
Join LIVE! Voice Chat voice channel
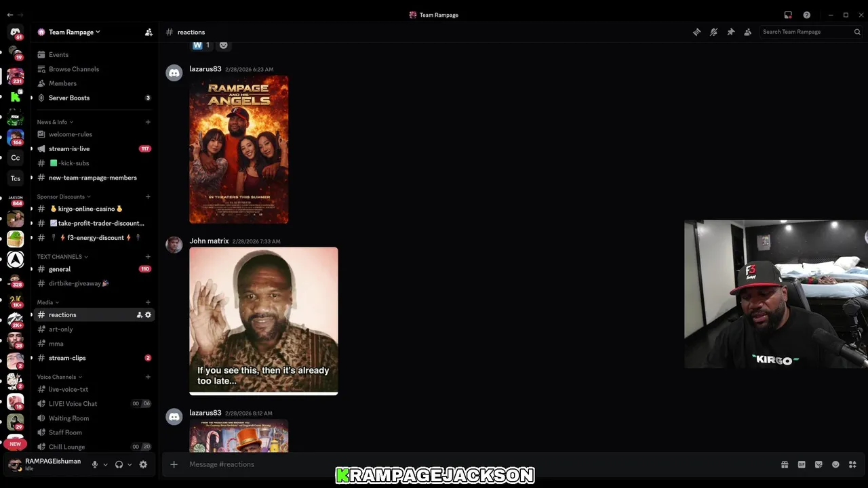(x=94, y=404)
